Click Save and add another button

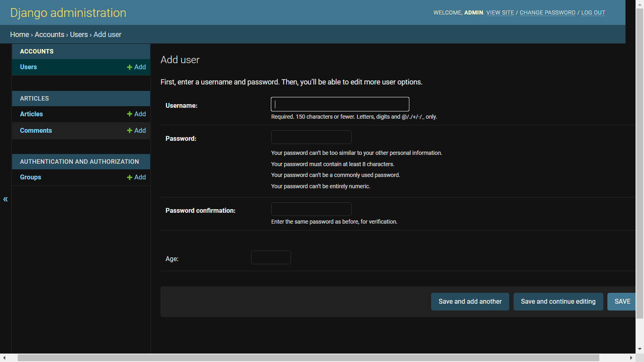coord(470,302)
